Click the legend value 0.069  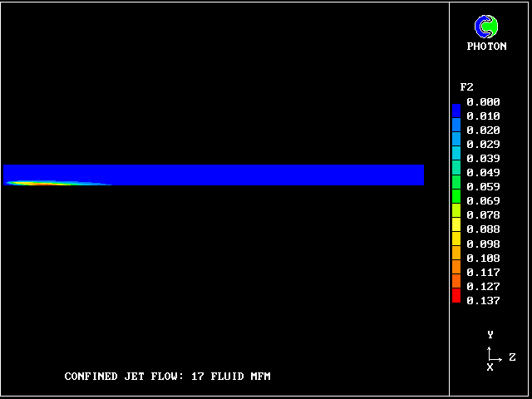coord(483,202)
